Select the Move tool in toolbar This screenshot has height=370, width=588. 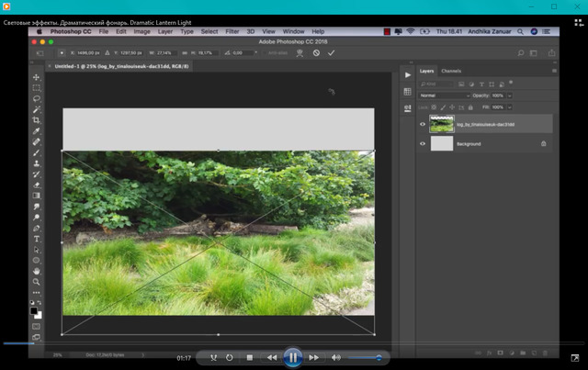(37, 77)
